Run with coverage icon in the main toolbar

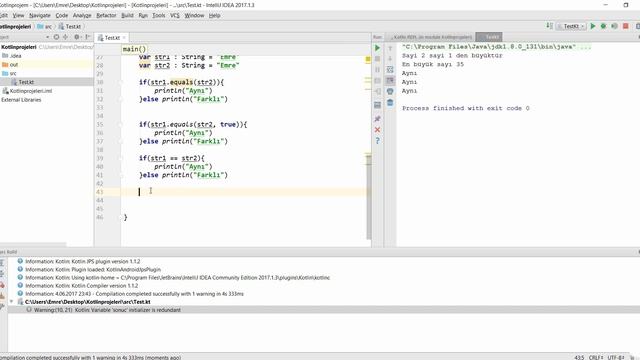point(614,26)
